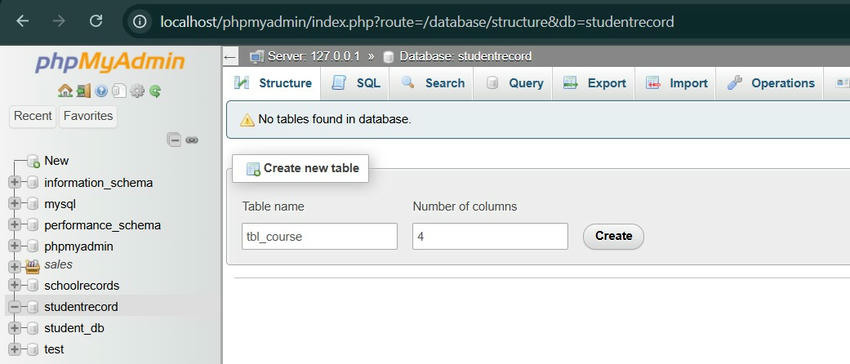850x364 pixels.
Task: Open navigation panel settings gear icon
Action: click(x=138, y=91)
